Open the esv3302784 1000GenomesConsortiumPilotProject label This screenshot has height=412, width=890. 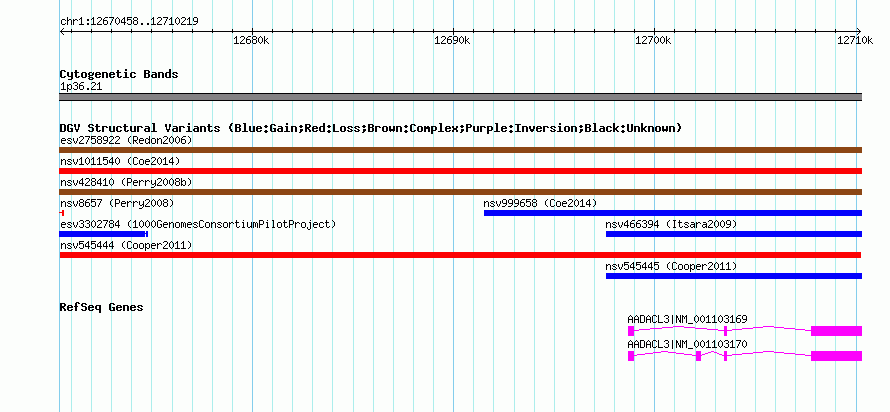coord(198,224)
